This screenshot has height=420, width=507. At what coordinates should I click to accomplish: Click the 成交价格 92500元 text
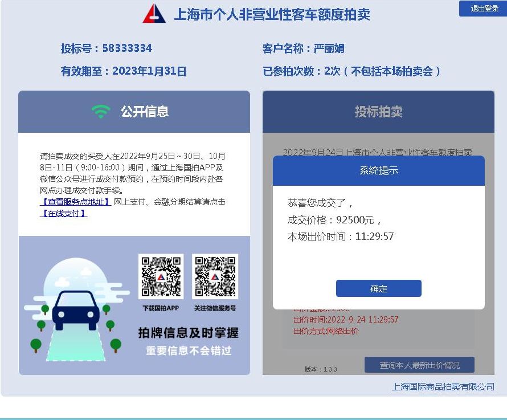pyautogui.click(x=334, y=220)
